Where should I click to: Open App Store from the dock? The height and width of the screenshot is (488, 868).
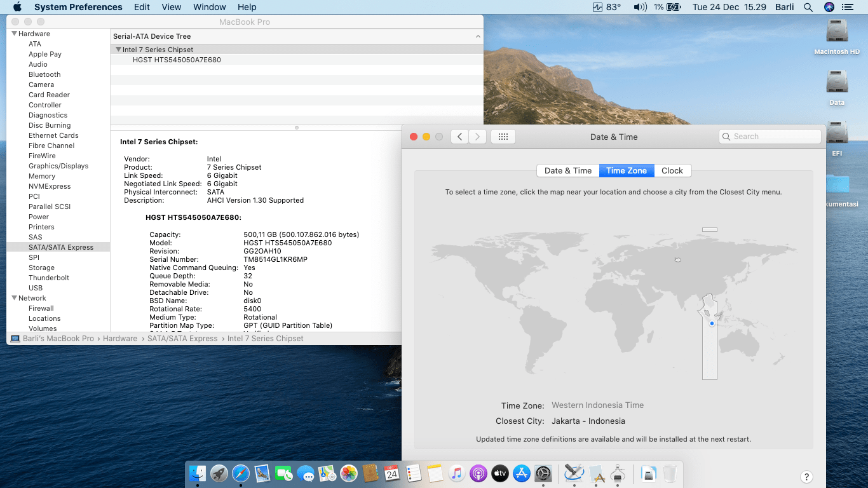tap(522, 473)
